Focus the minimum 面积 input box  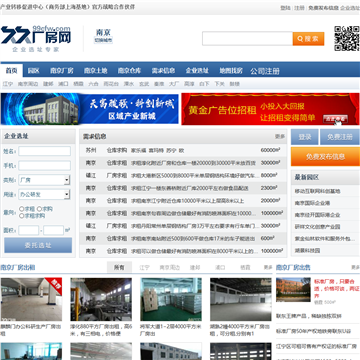click(29, 230)
